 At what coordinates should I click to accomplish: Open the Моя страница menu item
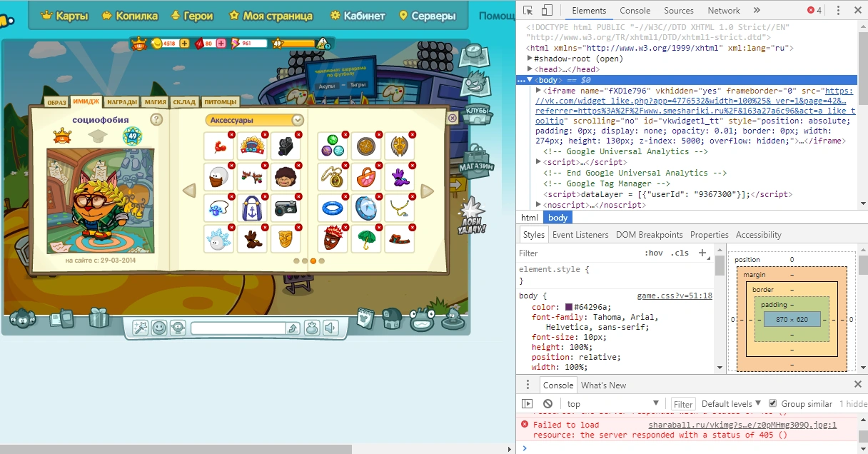point(270,16)
